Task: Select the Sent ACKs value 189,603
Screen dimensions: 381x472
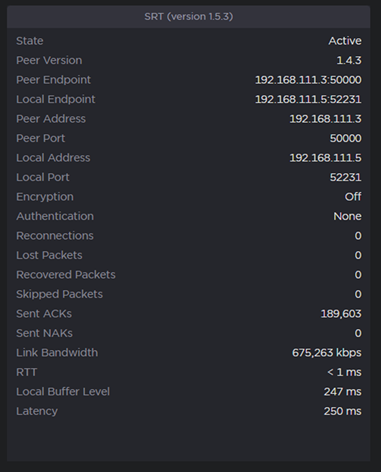Action: [x=341, y=314]
